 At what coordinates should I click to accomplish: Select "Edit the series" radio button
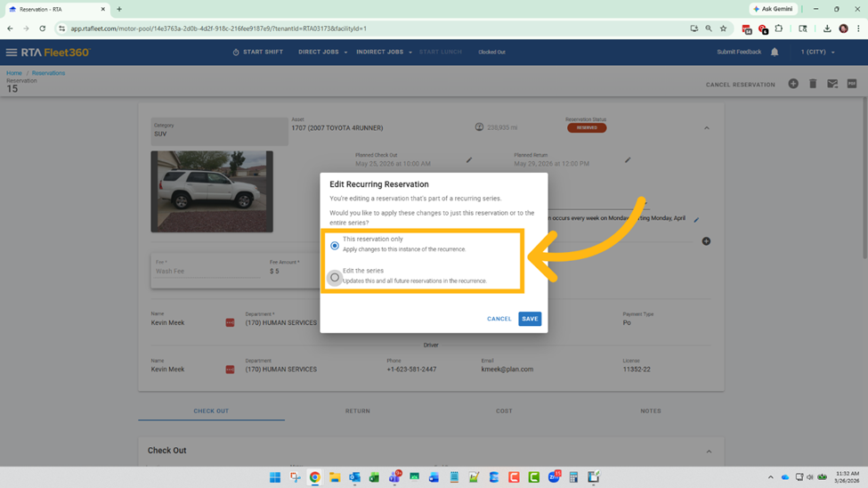click(x=335, y=277)
